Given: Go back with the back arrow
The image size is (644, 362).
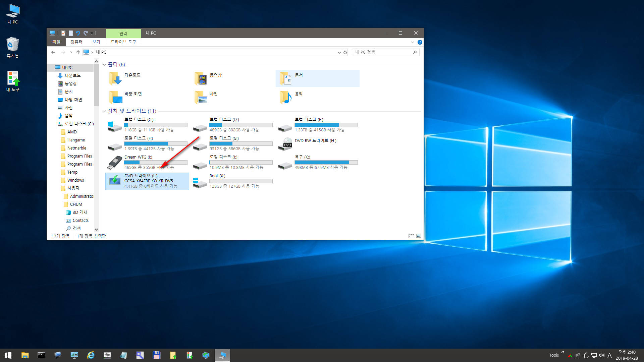Looking at the screenshot, I should point(53,52).
